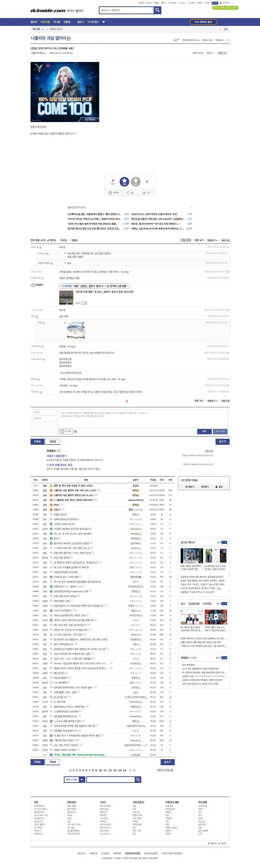Click 닉네임 input field

pyautogui.click(x=44, y=412)
